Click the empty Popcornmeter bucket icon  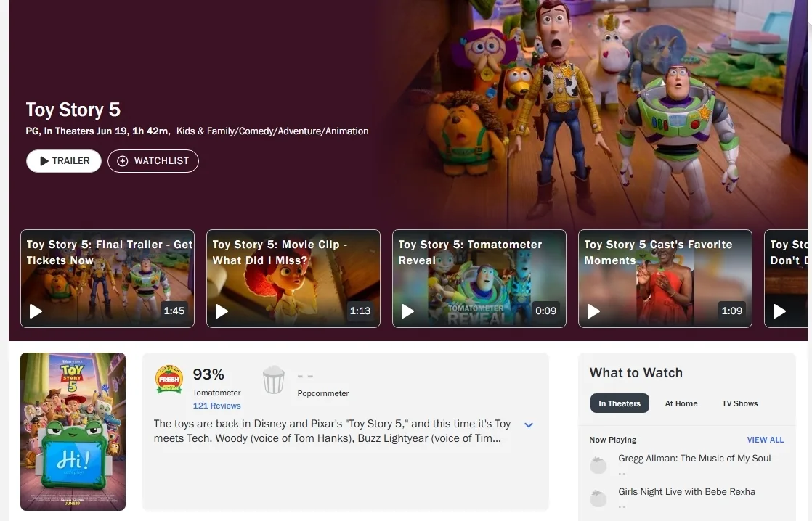point(273,380)
